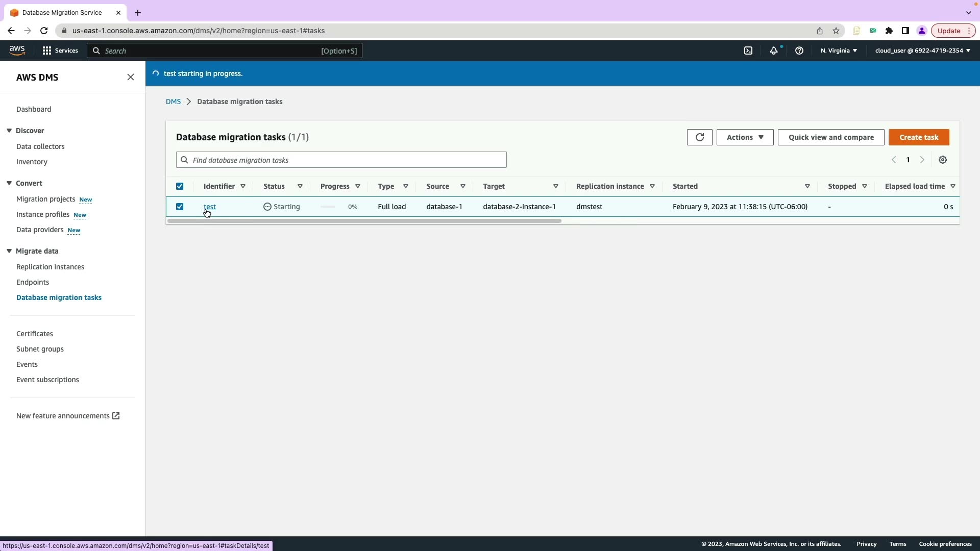Viewport: 980px width, 551px height.
Task: Toggle the select-all tasks header checkbox
Action: (180, 187)
